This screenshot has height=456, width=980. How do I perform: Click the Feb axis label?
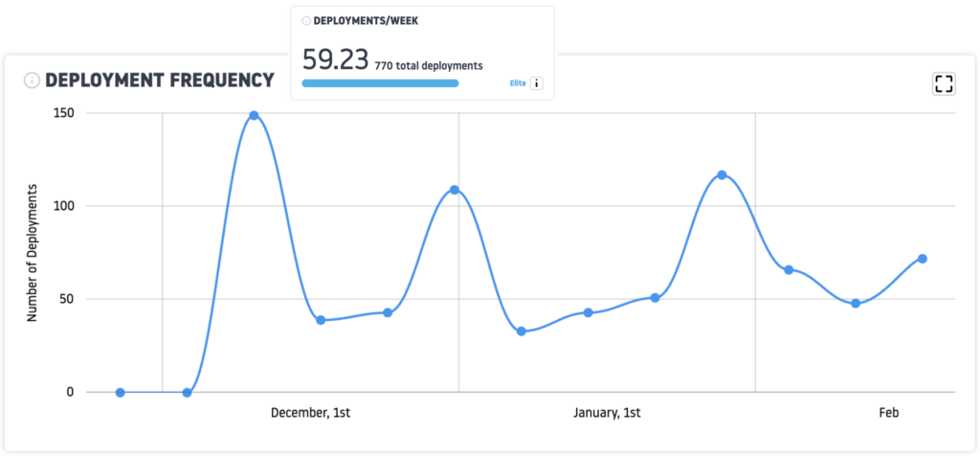coord(889,413)
